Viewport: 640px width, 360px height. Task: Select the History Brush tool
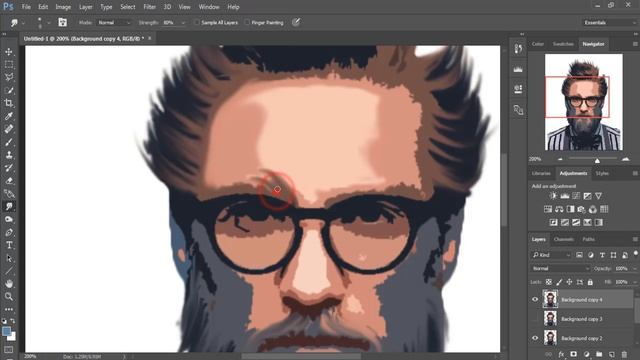tap(9, 168)
